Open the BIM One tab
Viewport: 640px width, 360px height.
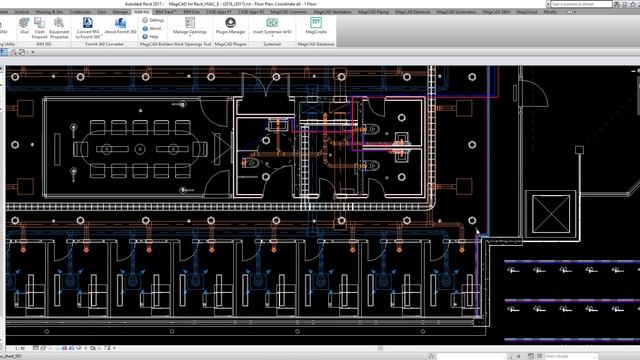point(191,12)
